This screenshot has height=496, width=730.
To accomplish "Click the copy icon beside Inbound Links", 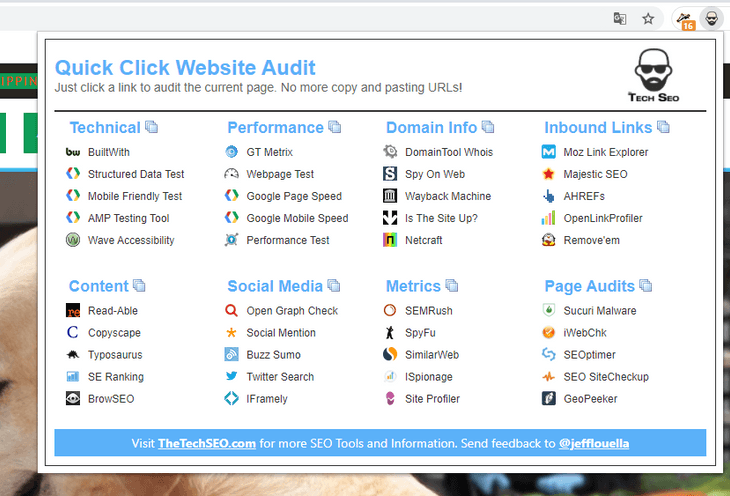I will click(663, 127).
